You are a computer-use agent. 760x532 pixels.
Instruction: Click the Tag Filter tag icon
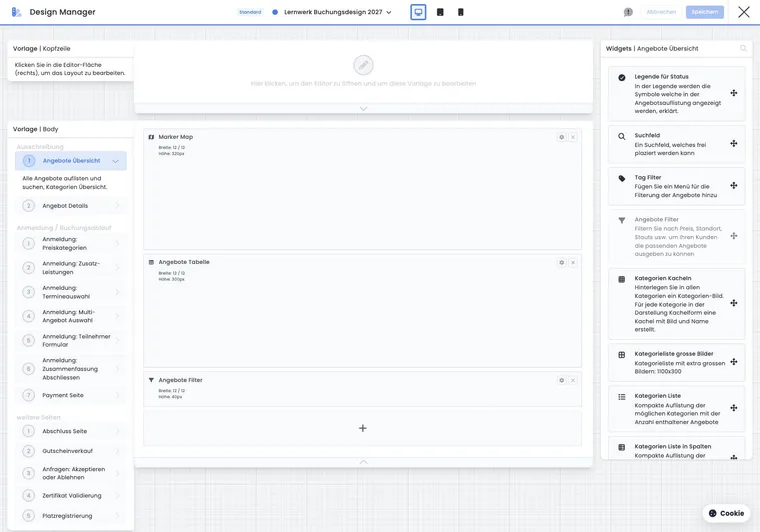(x=621, y=178)
